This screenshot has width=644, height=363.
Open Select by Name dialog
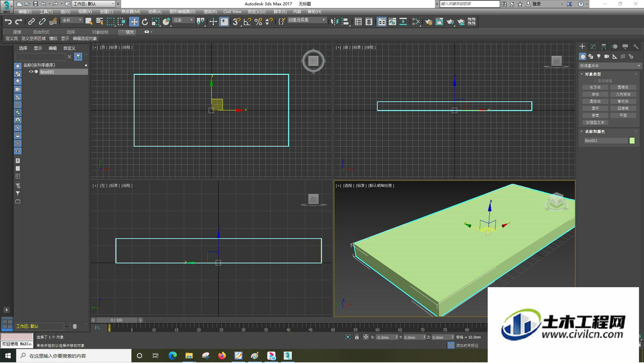point(100,22)
